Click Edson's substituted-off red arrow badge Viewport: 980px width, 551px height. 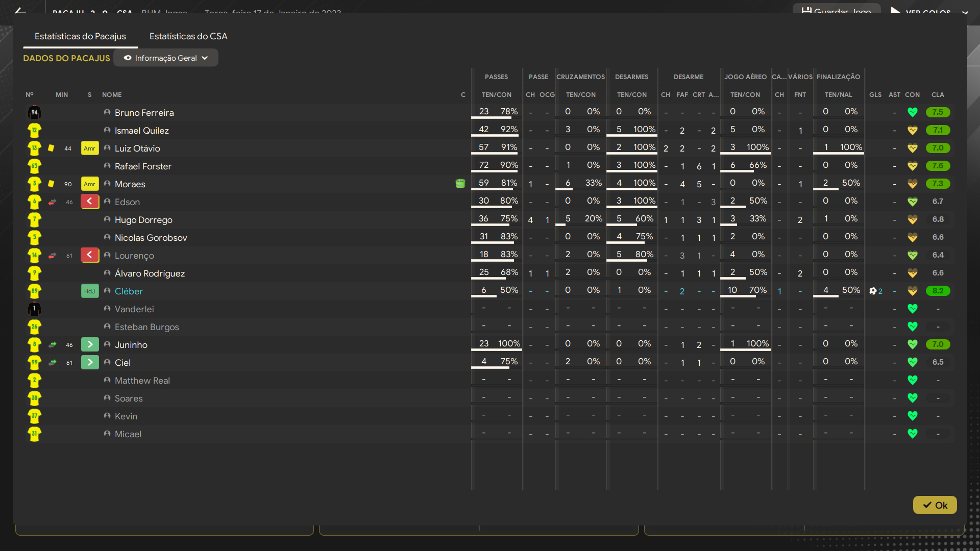pyautogui.click(x=90, y=202)
